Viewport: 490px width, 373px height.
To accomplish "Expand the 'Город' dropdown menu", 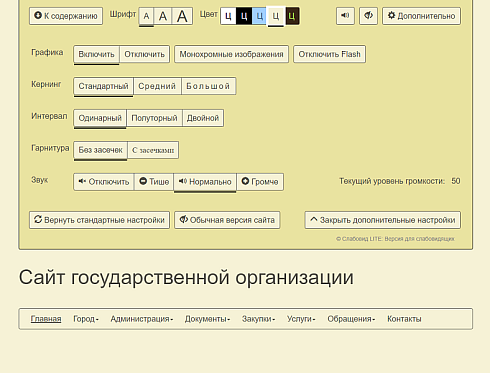I will point(86,319).
